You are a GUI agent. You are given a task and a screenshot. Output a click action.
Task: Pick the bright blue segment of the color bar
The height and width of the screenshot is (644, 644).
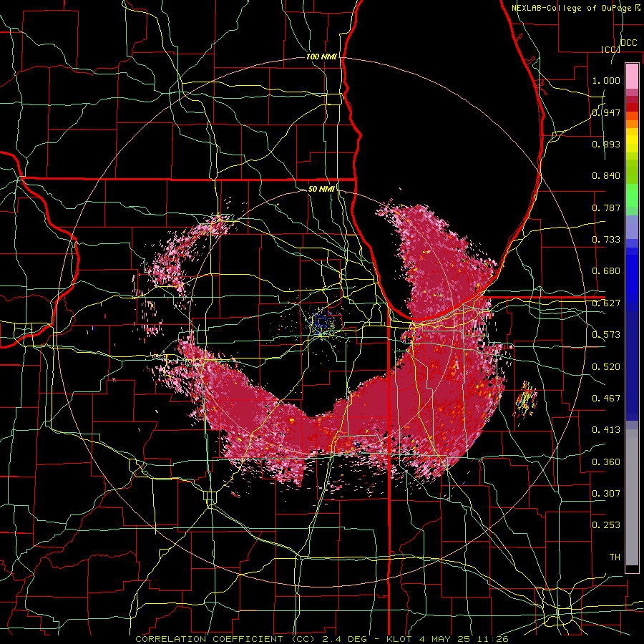[632, 279]
